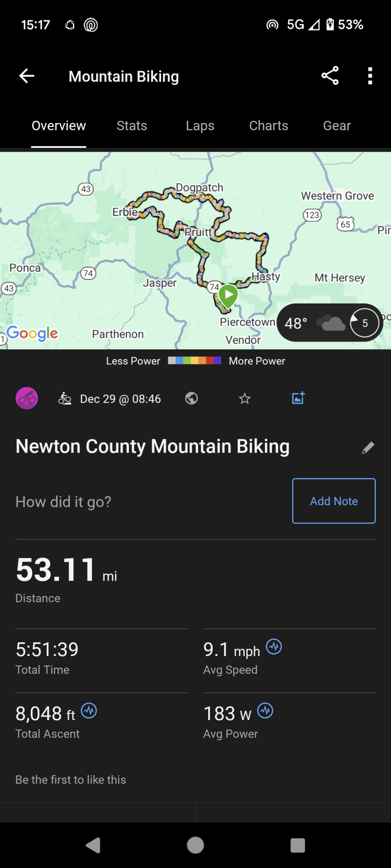The image size is (391, 868).
Task: Tap the back arrow icon
Action: coord(27,76)
